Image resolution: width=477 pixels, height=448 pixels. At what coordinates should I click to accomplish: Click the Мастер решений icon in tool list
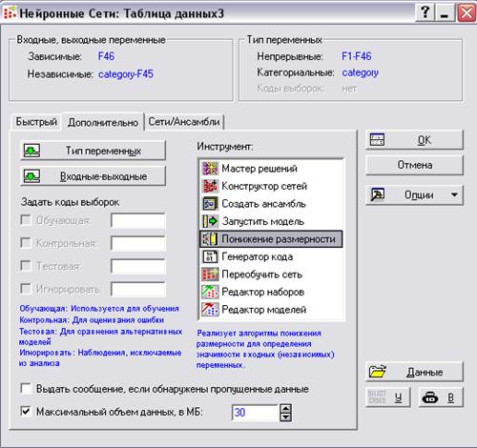(x=210, y=169)
